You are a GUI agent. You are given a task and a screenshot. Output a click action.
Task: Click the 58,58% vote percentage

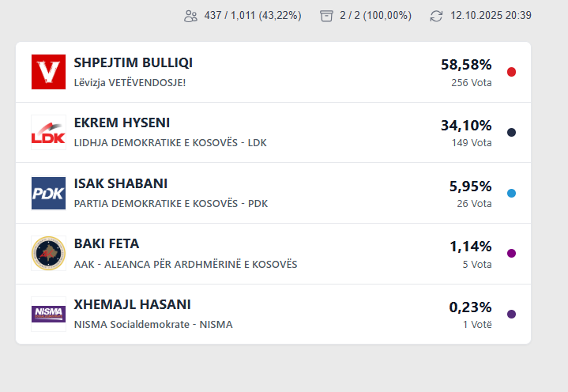[x=466, y=64]
